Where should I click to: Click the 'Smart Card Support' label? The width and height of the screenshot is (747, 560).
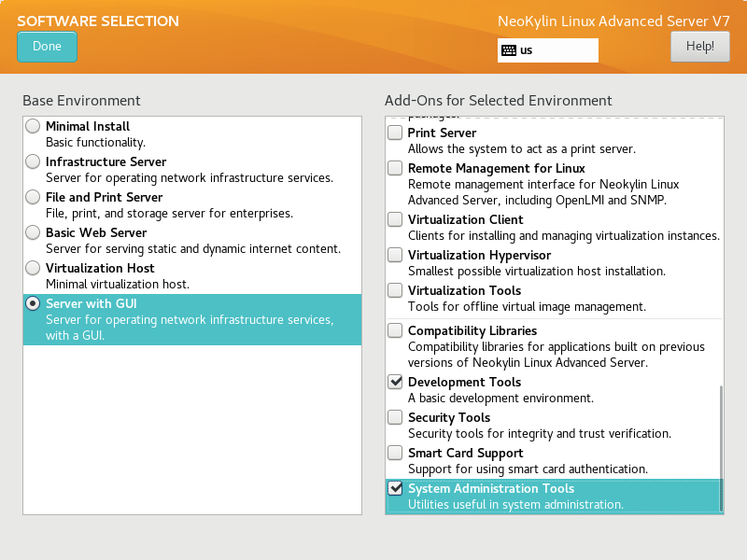[x=465, y=453]
